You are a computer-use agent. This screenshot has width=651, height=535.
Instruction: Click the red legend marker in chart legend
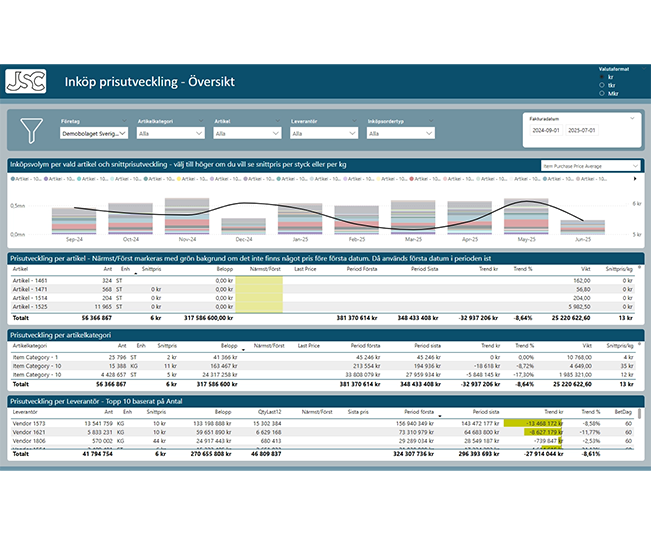pyautogui.click(x=412, y=179)
